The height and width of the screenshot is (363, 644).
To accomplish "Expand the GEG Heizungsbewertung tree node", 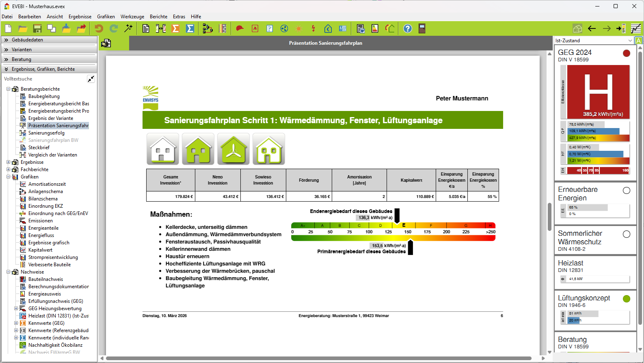I will (x=16, y=309).
